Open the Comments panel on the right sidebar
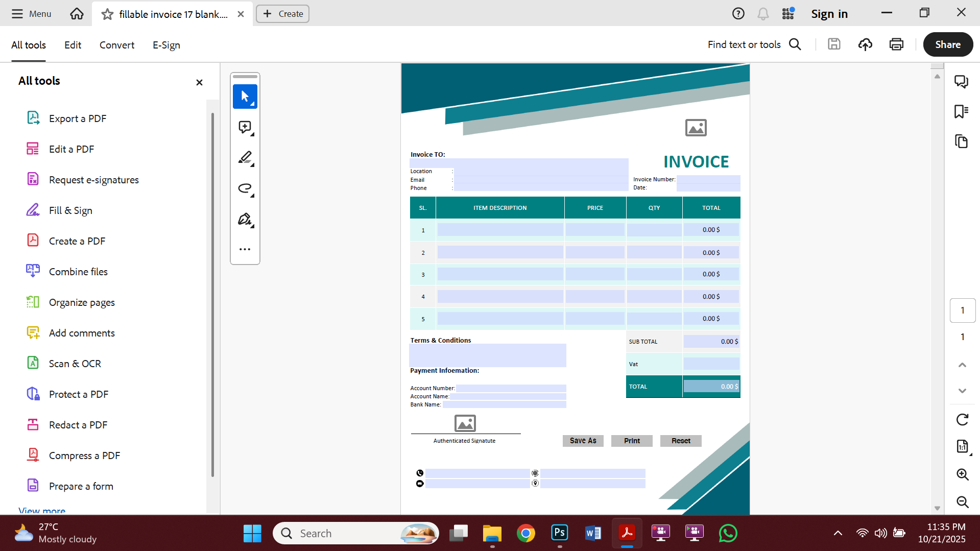This screenshot has height=551, width=980. (962, 81)
